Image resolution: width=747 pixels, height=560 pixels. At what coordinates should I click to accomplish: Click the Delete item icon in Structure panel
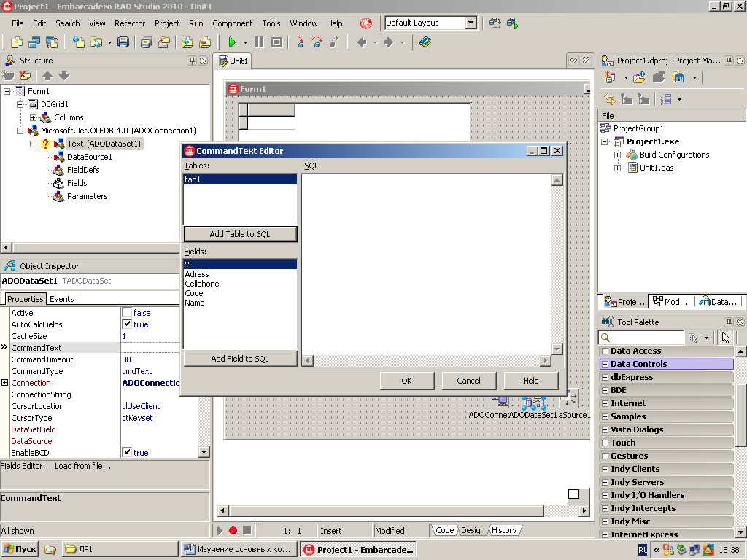coord(25,76)
